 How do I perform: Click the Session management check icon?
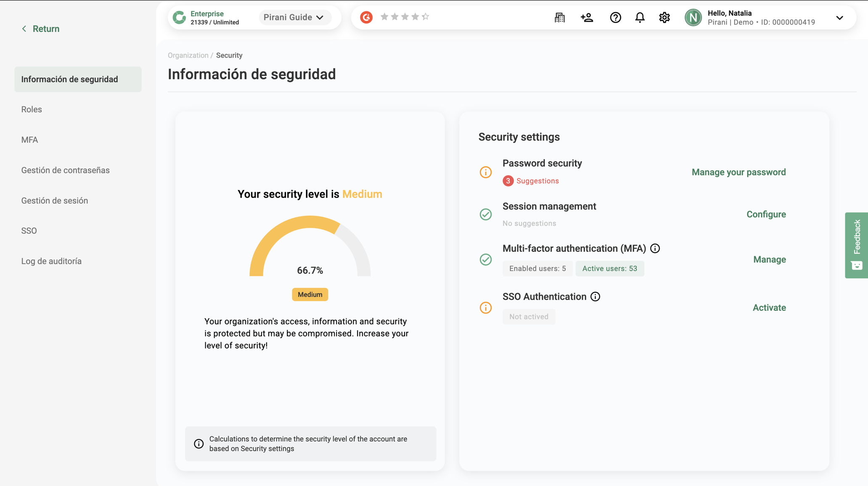(x=486, y=214)
